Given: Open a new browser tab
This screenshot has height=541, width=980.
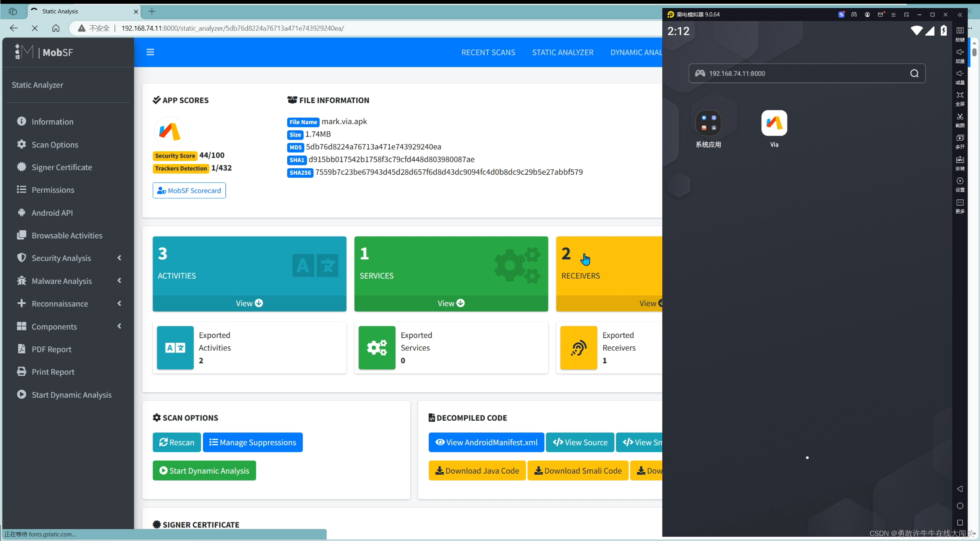Looking at the screenshot, I should [x=152, y=11].
